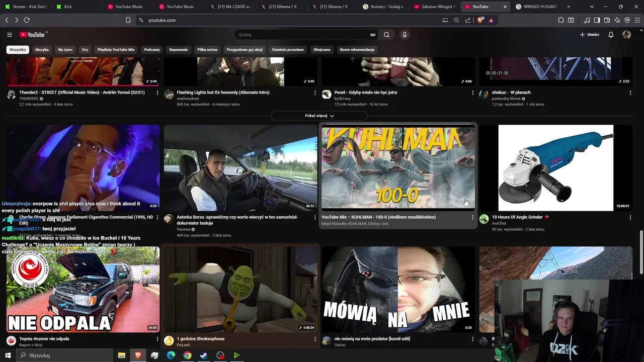This screenshot has width=644, height=362.
Task: Open browser extensions puzzle icon
Action: pyautogui.click(x=561, y=20)
